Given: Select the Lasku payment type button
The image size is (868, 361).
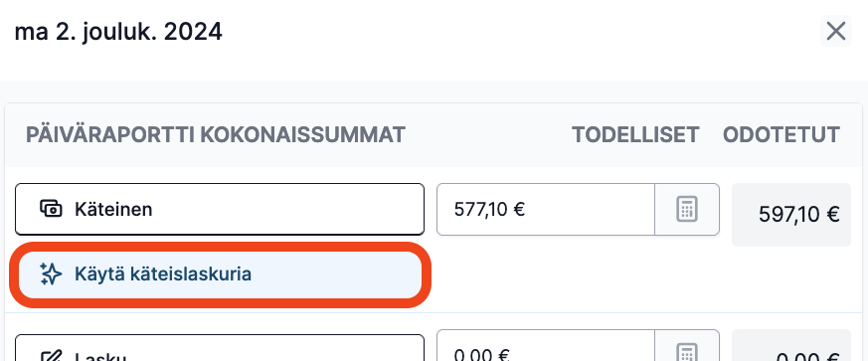Looking at the screenshot, I should 220,348.
